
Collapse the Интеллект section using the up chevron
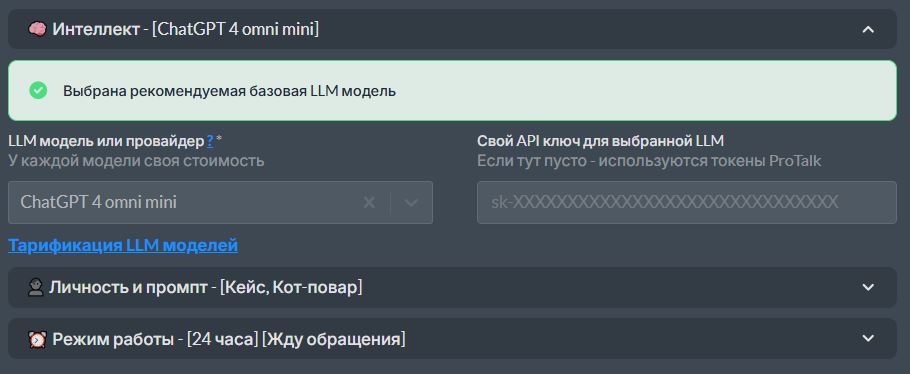(x=868, y=29)
